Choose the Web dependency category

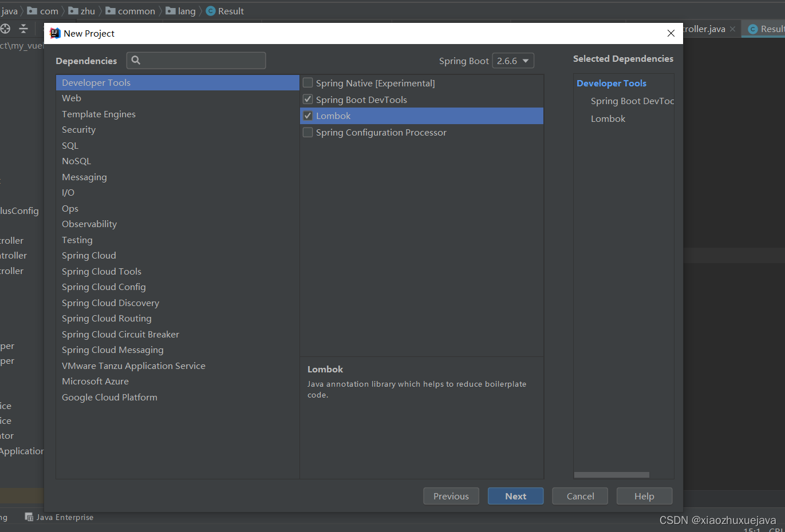tap(72, 98)
